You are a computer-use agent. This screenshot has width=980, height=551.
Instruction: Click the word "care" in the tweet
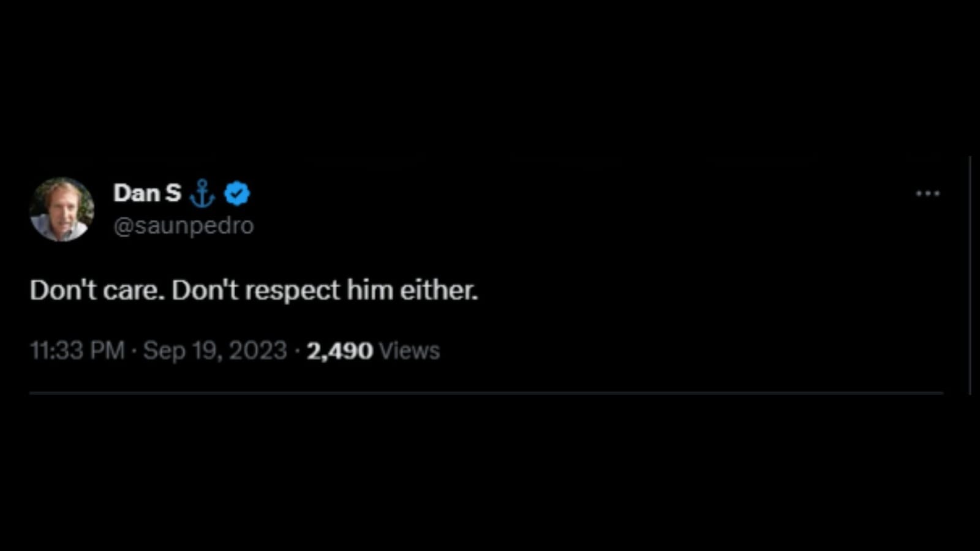click(x=133, y=290)
